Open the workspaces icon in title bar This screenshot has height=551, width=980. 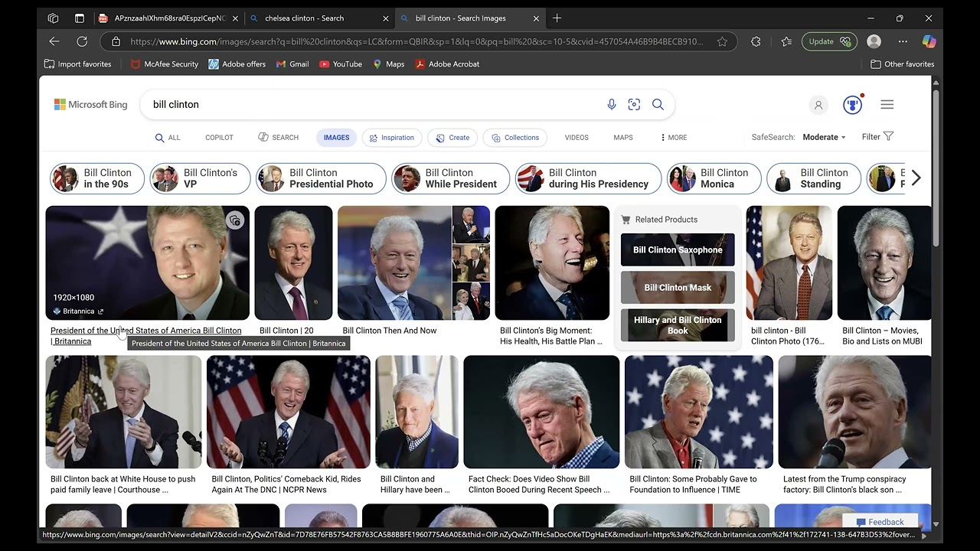[53, 18]
